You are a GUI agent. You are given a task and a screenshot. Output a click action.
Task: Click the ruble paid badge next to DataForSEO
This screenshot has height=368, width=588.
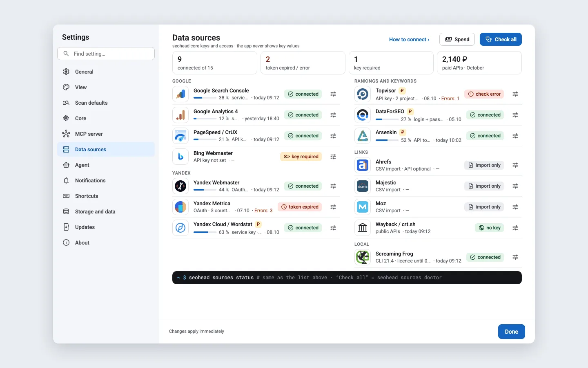click(x=410, y=111)
